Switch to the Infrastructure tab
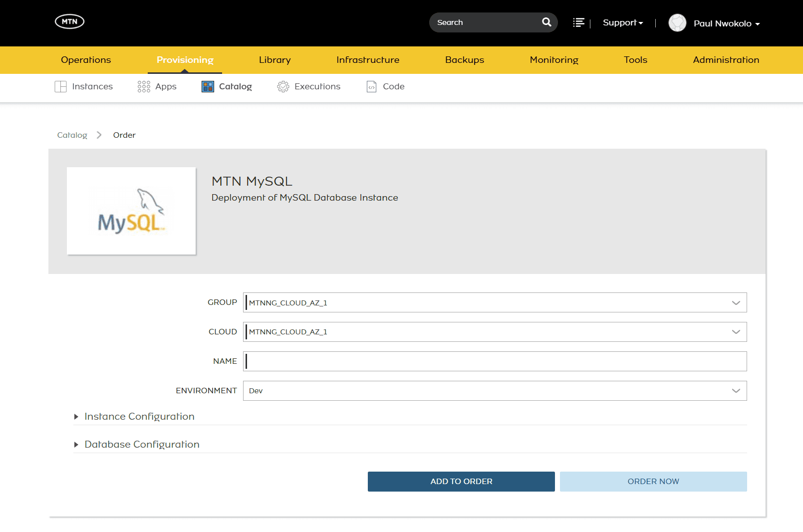 coord(368,60)
